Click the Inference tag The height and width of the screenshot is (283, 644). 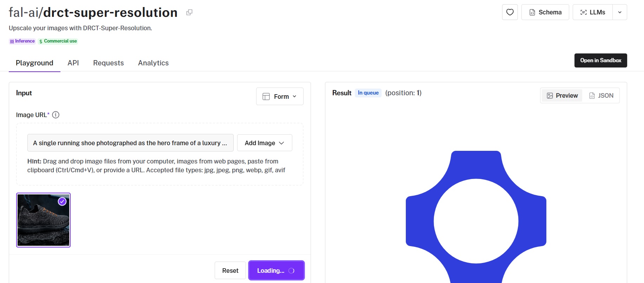click(x=22, y=41)
